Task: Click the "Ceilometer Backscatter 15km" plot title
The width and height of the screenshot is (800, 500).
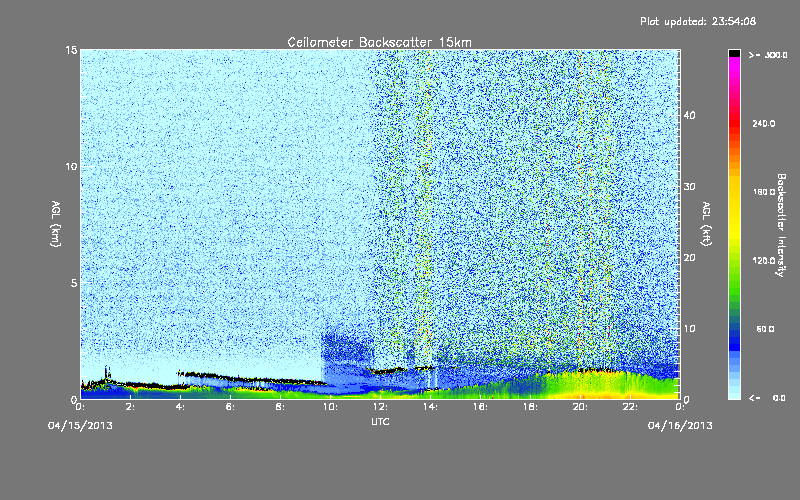Action: 379,42
